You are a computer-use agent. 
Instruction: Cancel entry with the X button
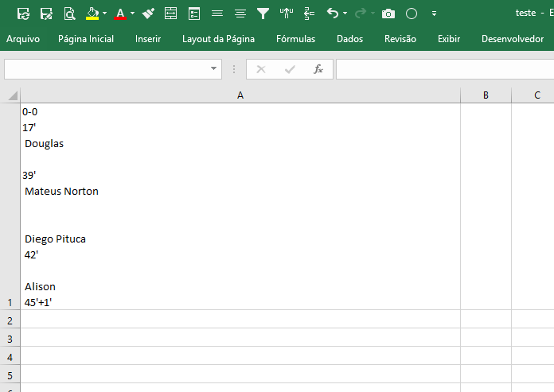[x=261, y=69]
